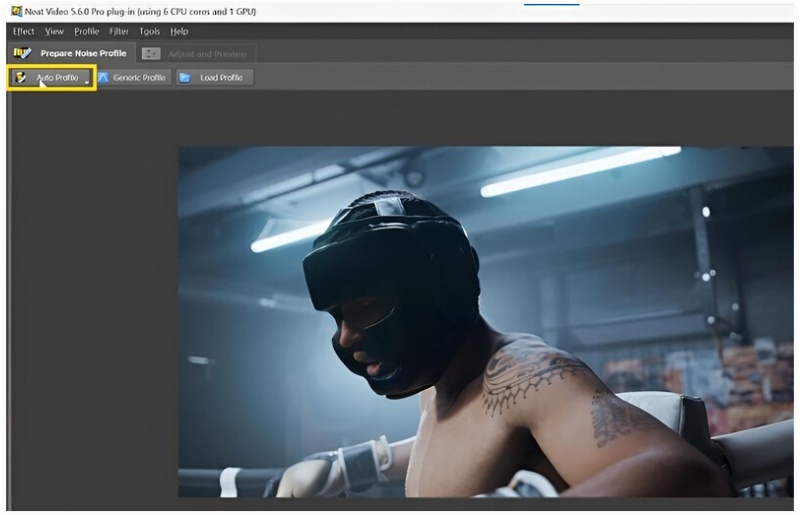800x515 pixels.
Task: Click the Adjust and Preview tab icon
Action: (151, 54)
